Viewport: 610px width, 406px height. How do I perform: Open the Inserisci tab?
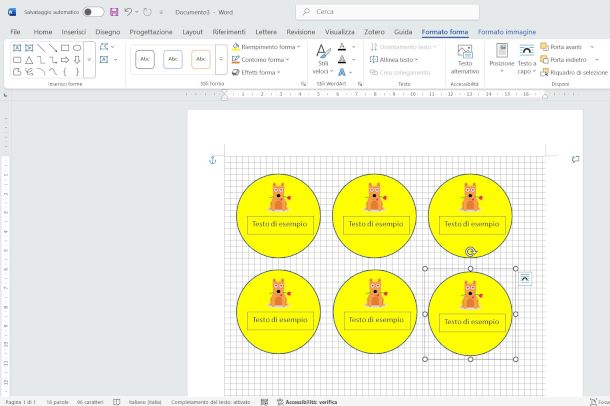coord(73,32)
